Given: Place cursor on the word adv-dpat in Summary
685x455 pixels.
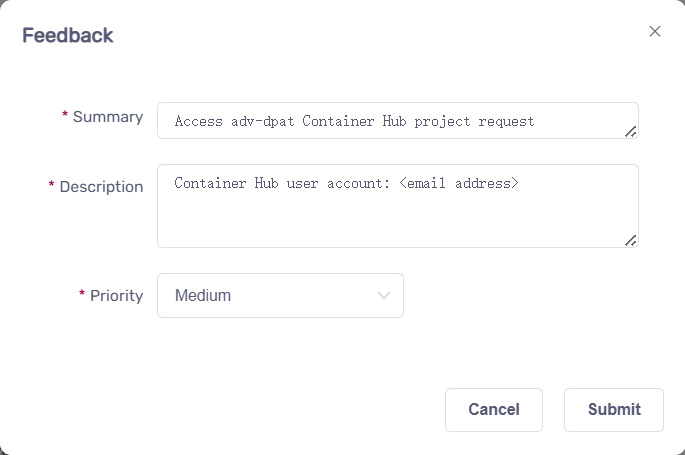Looking at the screenshot, I should coord(264,121).
